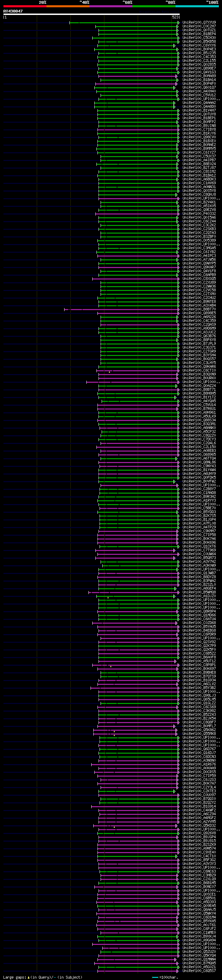Select the UniRef100_Q1MD66 label
Screen dimensions: 222x980
199,615
